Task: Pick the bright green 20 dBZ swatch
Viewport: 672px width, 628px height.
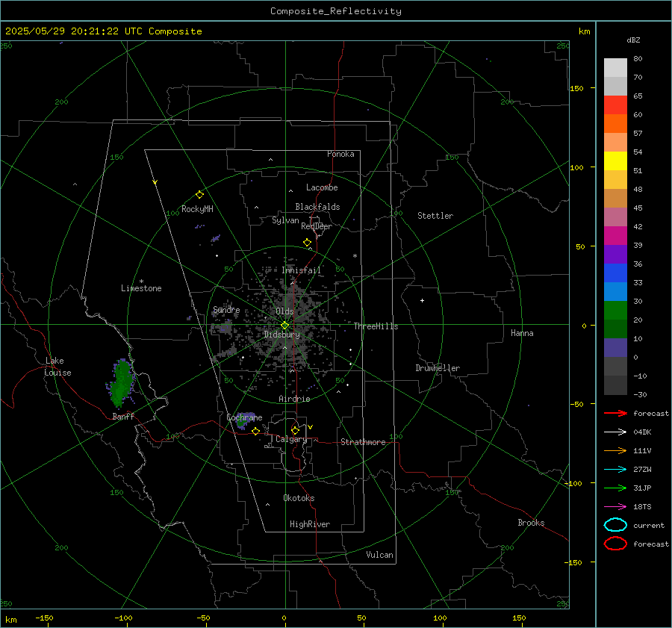Action: [615, 311]
